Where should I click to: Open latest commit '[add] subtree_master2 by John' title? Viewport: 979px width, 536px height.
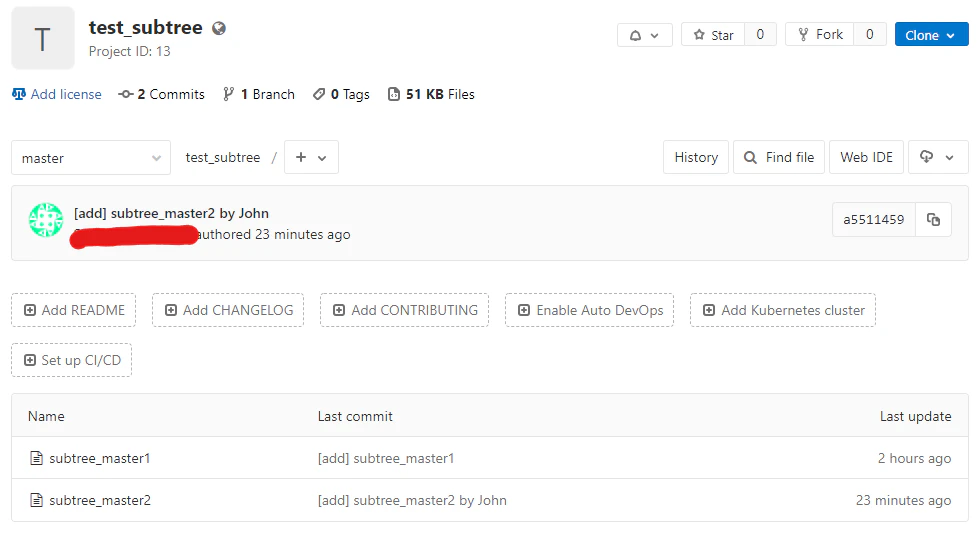171,214
